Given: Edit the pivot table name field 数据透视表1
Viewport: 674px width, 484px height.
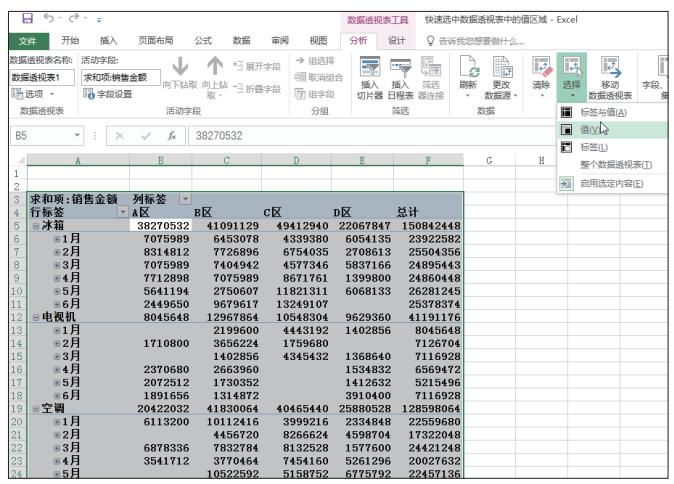Looking at the screenshot, I should coord(41,77).
